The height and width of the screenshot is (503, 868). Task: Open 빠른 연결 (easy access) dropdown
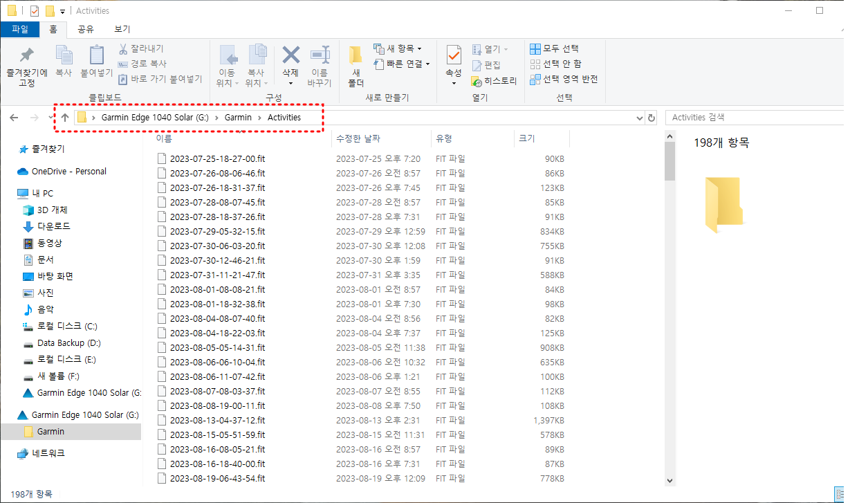[x=402, y=64]
